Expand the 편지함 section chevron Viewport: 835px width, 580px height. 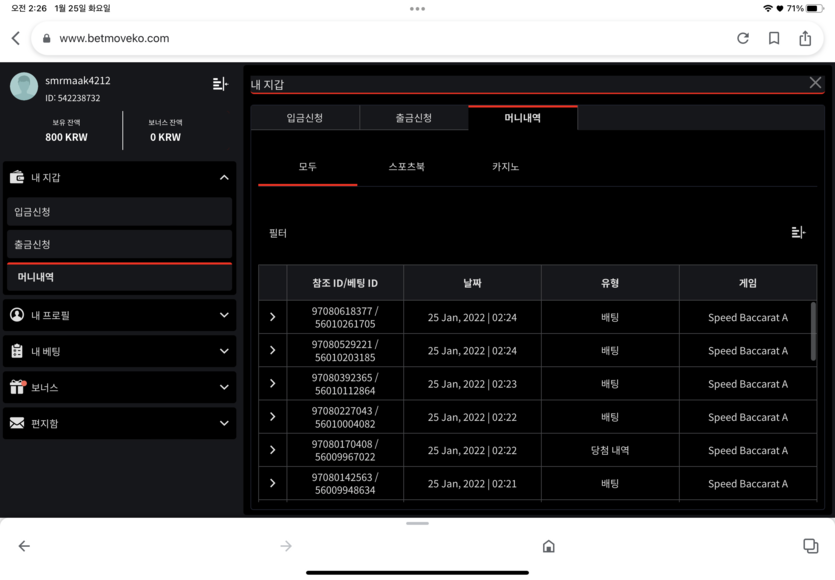click(224, 423)
